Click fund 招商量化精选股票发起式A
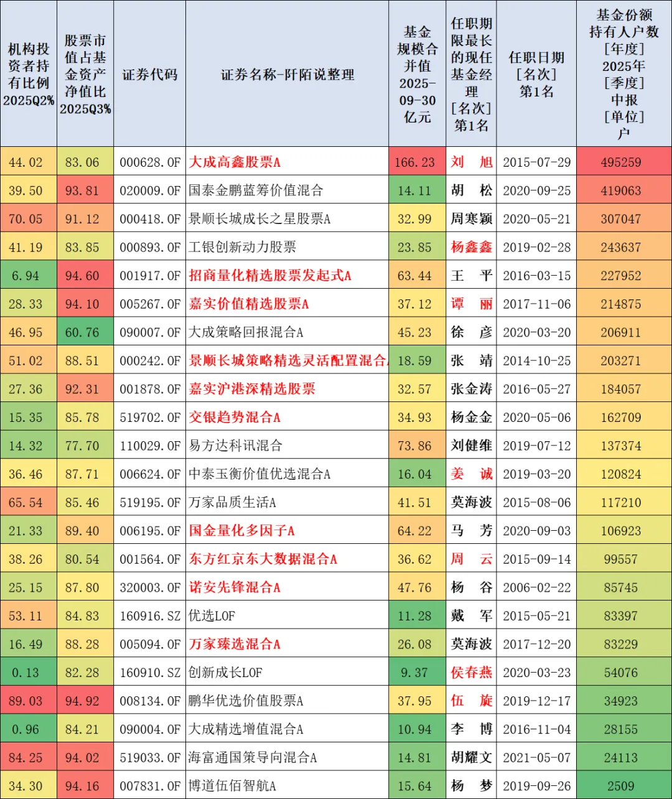Image resolution: width=672 pixels, height=799 pixels. (x=270, y=276)
